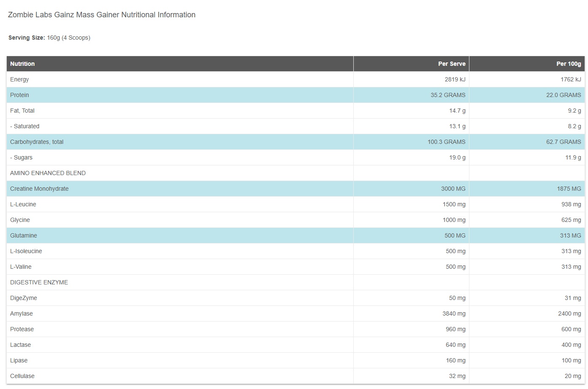Click the '8.2 g' saturated fat value
The image size is (588, 389).
click(x=574, y=126)
